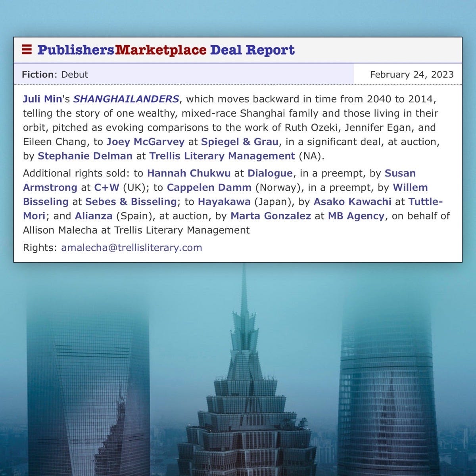Open MB Agency link
This screenshot has height=476, width=476.
pos(356,216)
